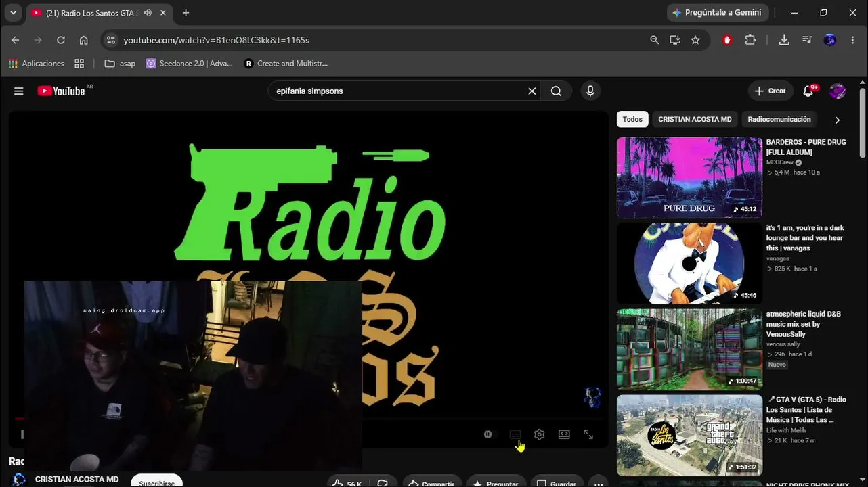This screenshot has height=487, width=868.
Task: Open the Extensions puzzle menu
Action: pos(750,40)
